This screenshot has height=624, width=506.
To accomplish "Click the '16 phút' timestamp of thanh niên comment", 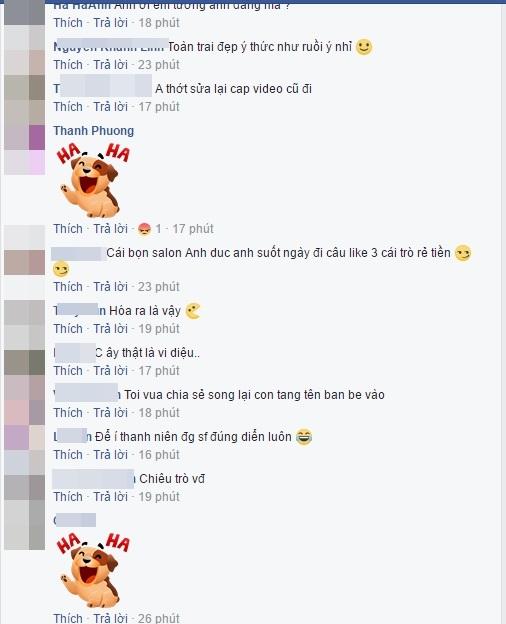I will pos(159,454).
